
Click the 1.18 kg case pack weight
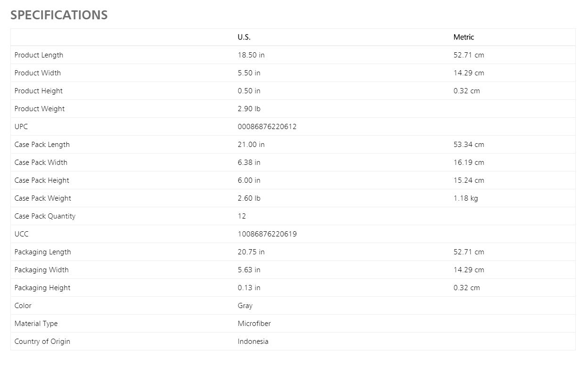coord(465,198)
